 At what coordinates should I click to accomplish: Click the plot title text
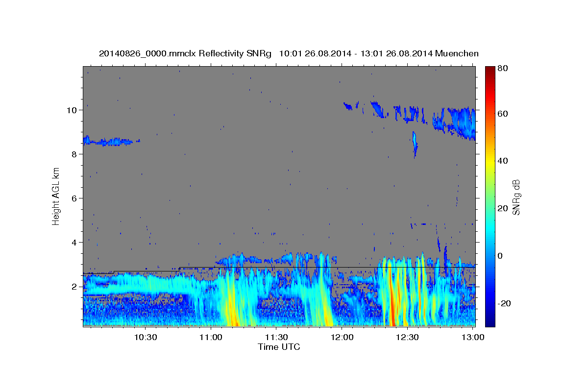pyautogui.click(x=289, y=53)
